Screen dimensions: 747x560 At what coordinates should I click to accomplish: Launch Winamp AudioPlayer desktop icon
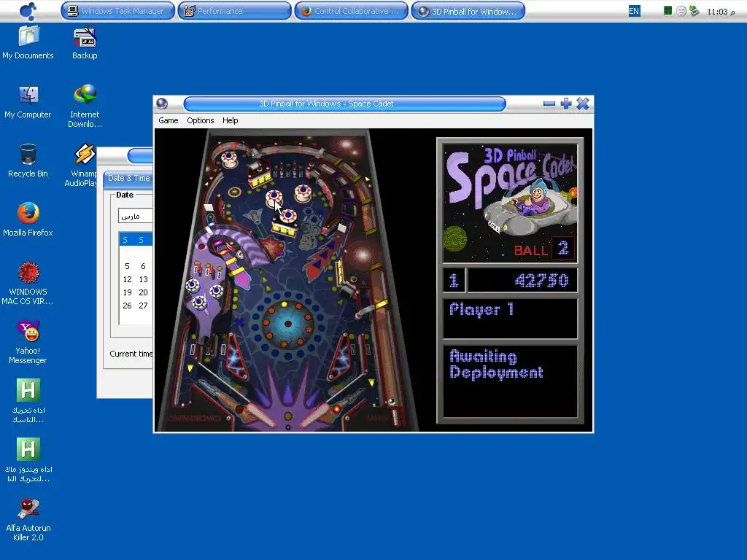(x=82, y=165)
